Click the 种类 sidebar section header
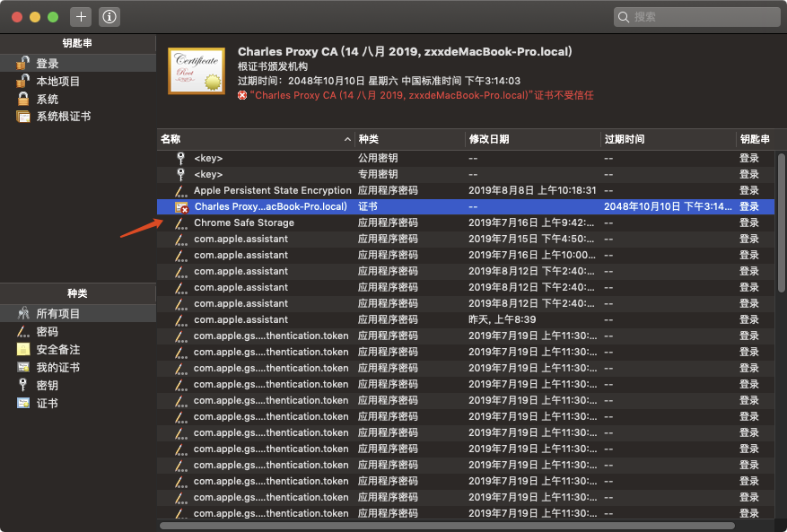The width and height of the screenshot is (787, 532). 77,293
